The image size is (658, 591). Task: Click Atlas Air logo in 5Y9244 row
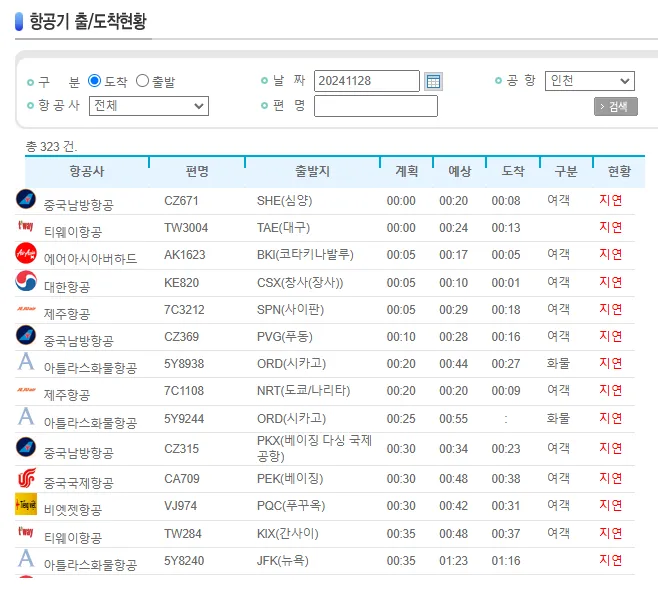26,416
